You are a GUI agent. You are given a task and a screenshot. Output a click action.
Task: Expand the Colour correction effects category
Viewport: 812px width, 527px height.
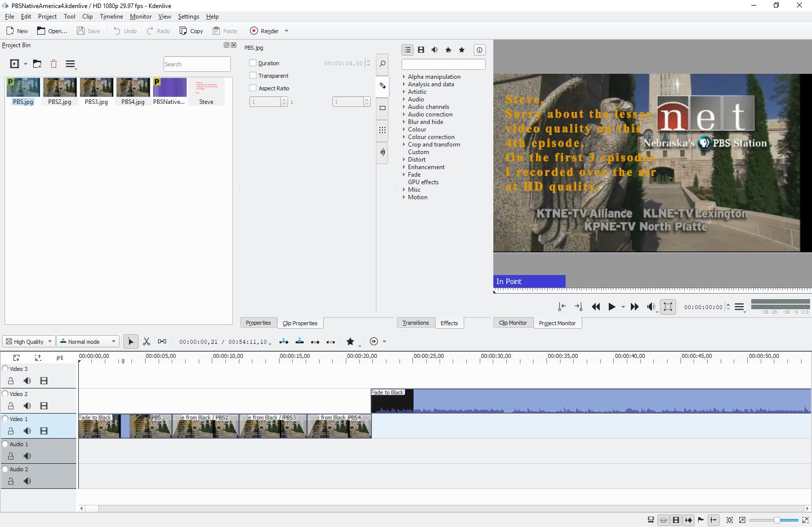point(404,137)
